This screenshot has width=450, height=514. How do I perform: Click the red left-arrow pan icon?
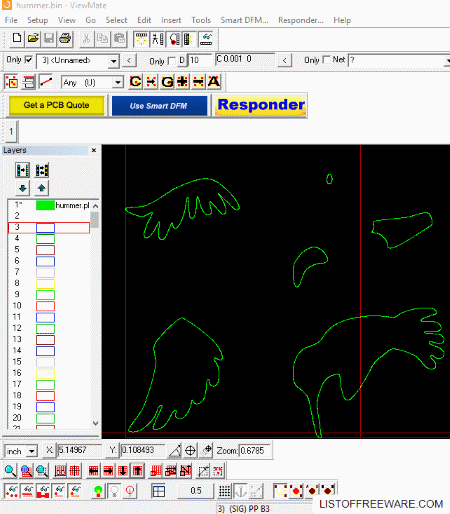93,471
